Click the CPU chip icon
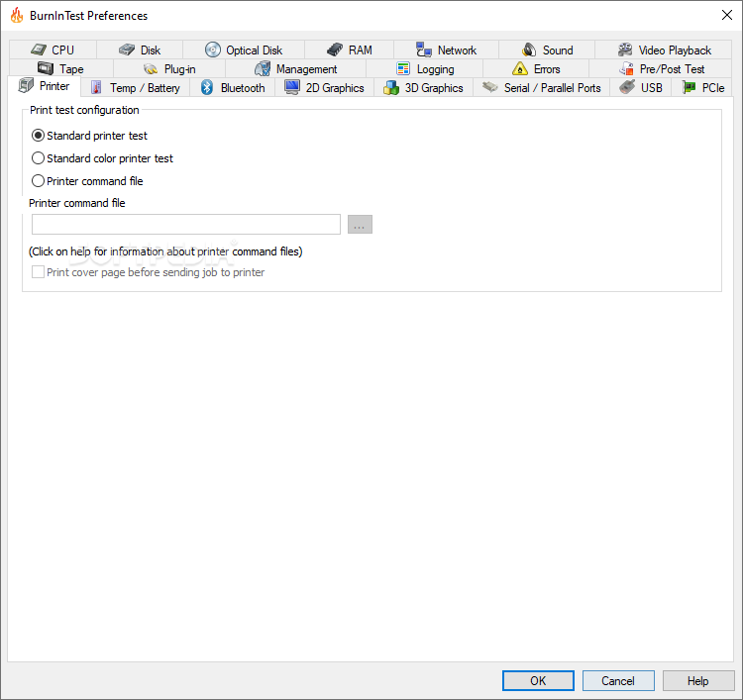 pyautogui.click(x=39, y=50)
